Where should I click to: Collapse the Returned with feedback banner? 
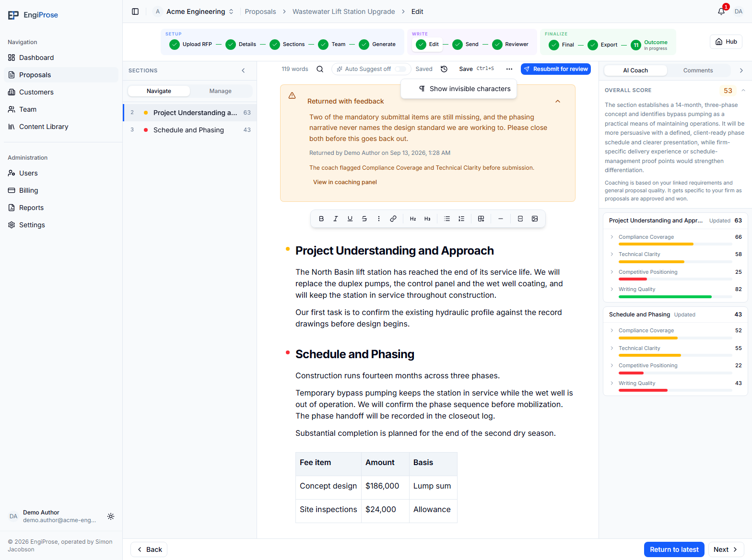558,101
